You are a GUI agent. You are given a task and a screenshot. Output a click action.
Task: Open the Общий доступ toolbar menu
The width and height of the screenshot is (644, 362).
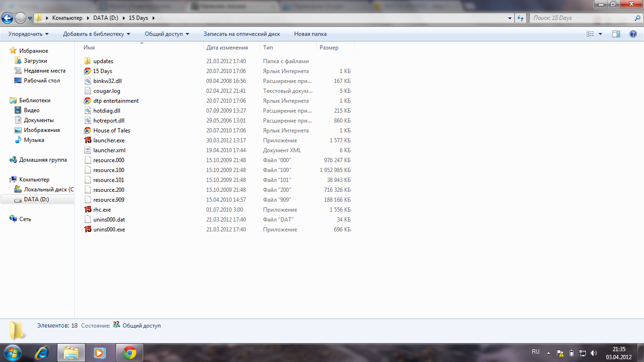167,34
